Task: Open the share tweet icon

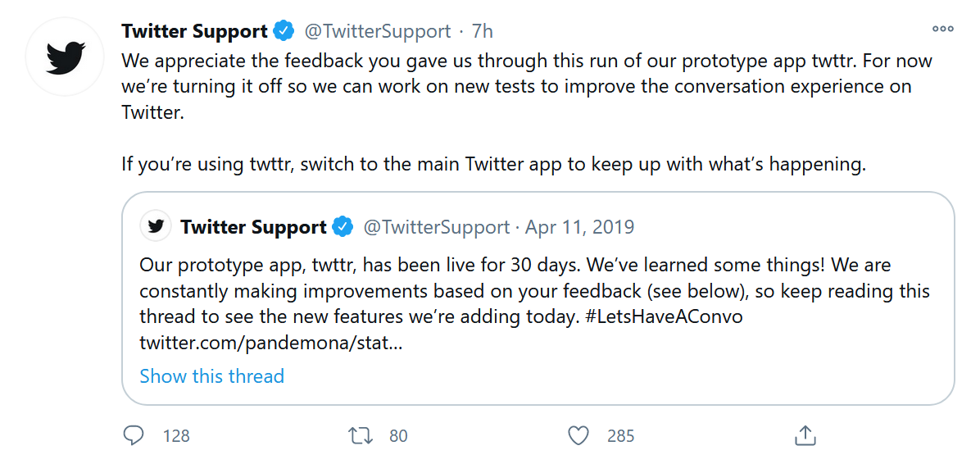Action: (805, 435)
